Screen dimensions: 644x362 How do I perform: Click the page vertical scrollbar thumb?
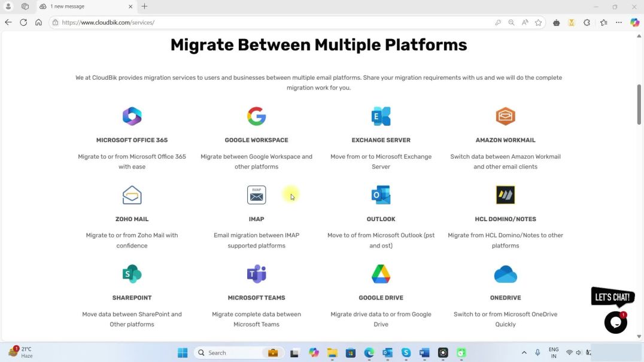(639, 104)
